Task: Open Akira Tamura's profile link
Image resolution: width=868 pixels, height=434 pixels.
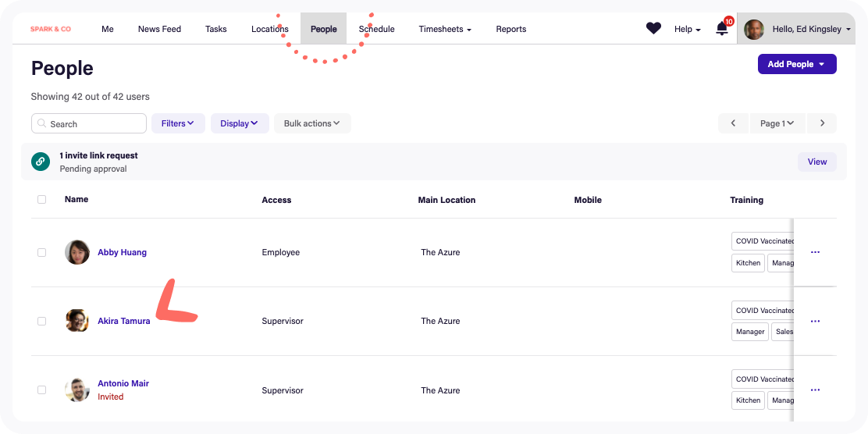Action: pyautogui.click(x=123, y=321)
